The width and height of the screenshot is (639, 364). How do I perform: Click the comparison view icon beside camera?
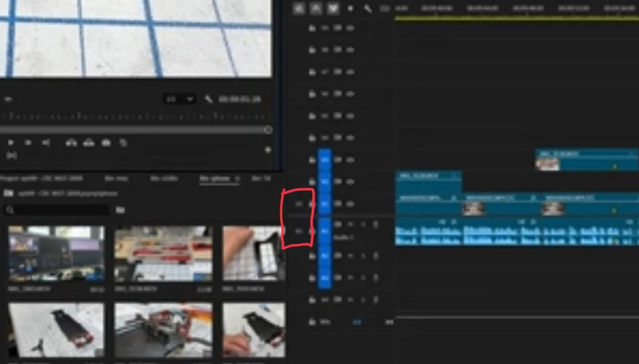tap(124, 143)
